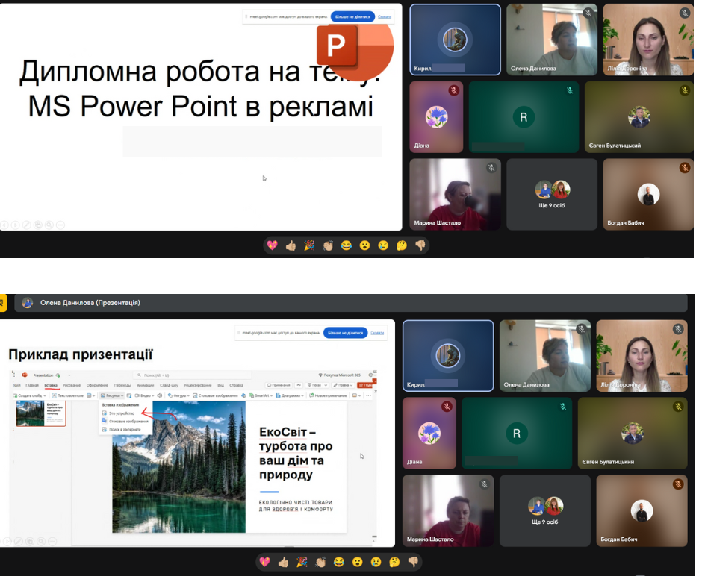Send clapping hands reaction in top screenshot

pyautogui.click(x=328, y=245)
